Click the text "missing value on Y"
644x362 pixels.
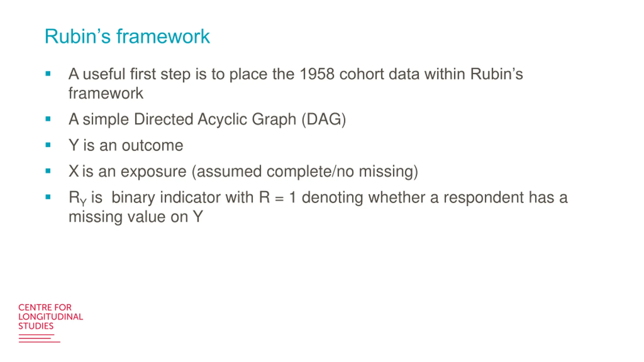tap(136, 217)
